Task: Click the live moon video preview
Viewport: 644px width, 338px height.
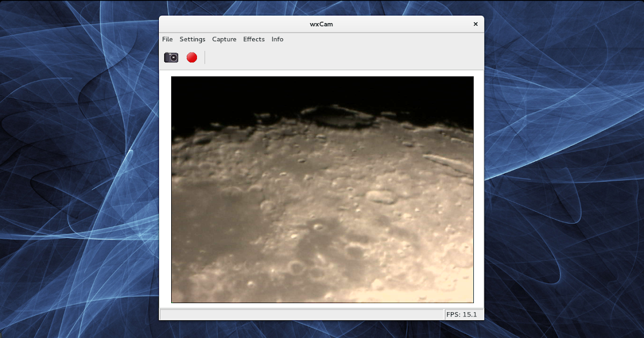Action: tap(322, 190)
